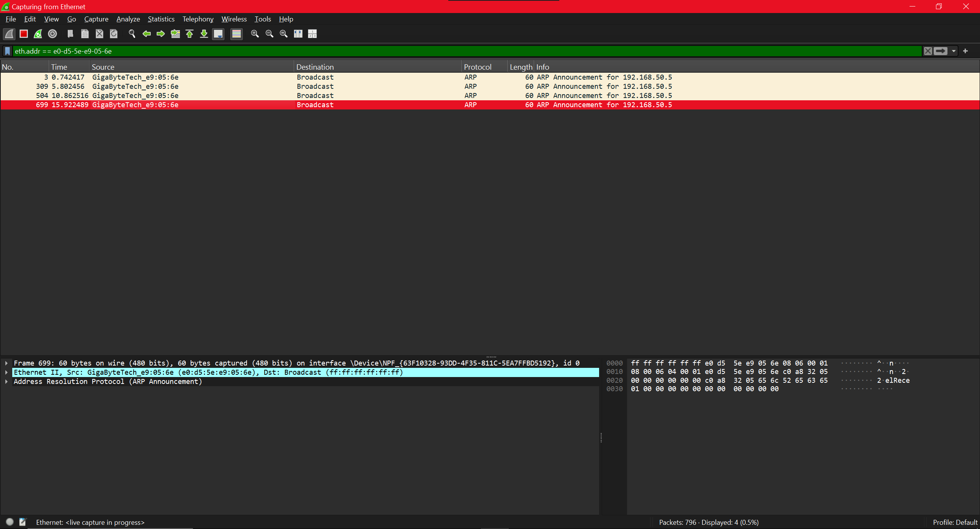Viewport: 980px width, 529px height.
Task: Open the Analyze menu
Action: click(x=128, y=19)
